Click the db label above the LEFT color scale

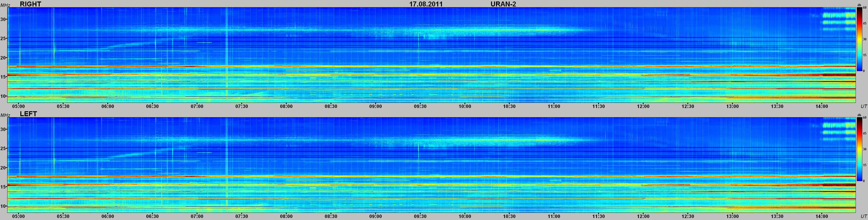pos(859,115)
